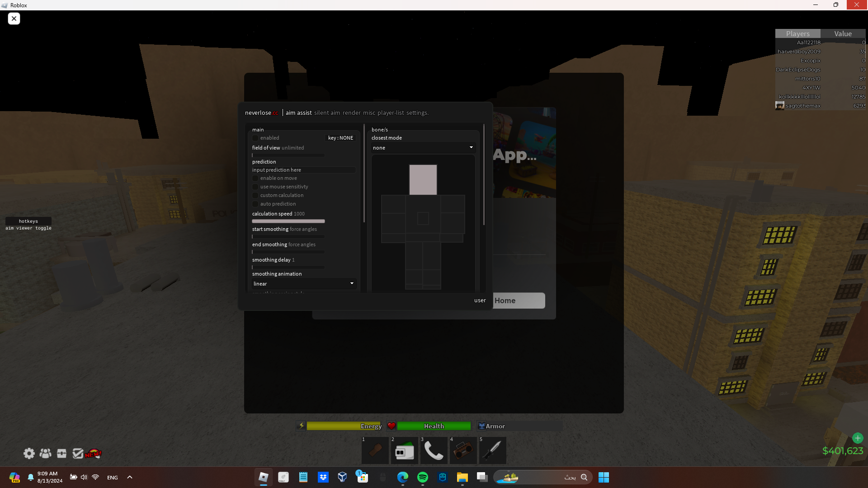Viewport: 868px width, 488px height.
Task: Open the game settings gear icon
Action: point(29,453)
